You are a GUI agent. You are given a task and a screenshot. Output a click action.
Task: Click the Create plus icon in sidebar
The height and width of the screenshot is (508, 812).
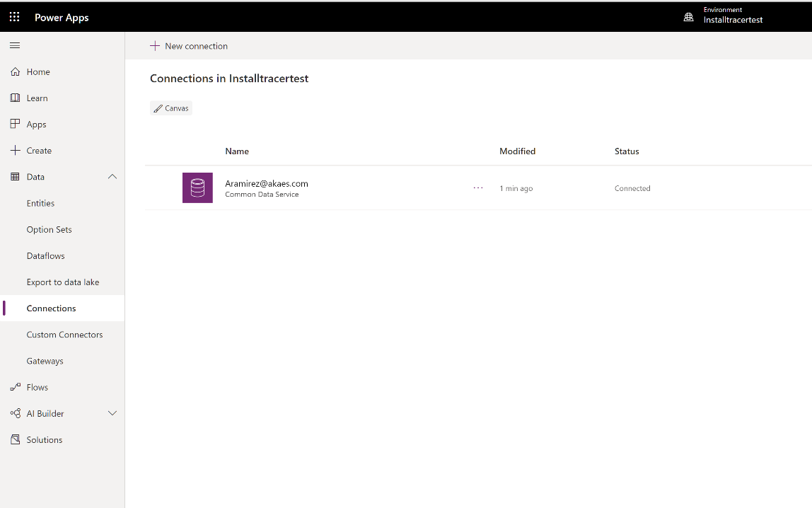pos(16,150)
